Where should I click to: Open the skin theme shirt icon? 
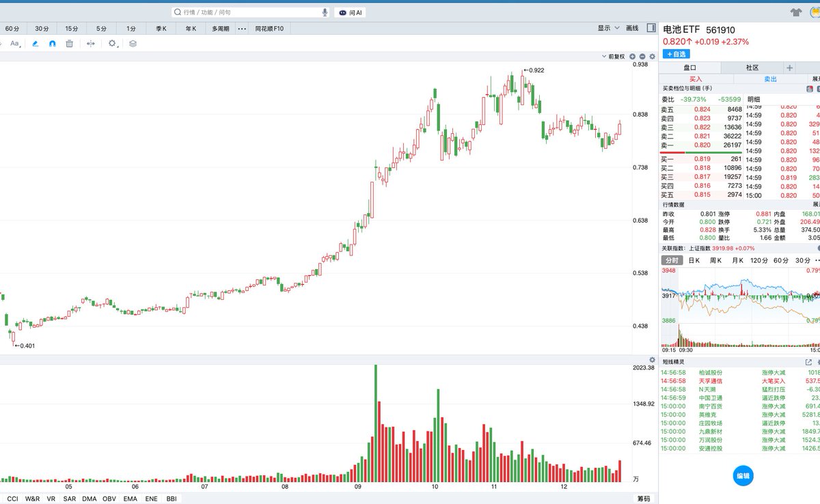[796, 12]
